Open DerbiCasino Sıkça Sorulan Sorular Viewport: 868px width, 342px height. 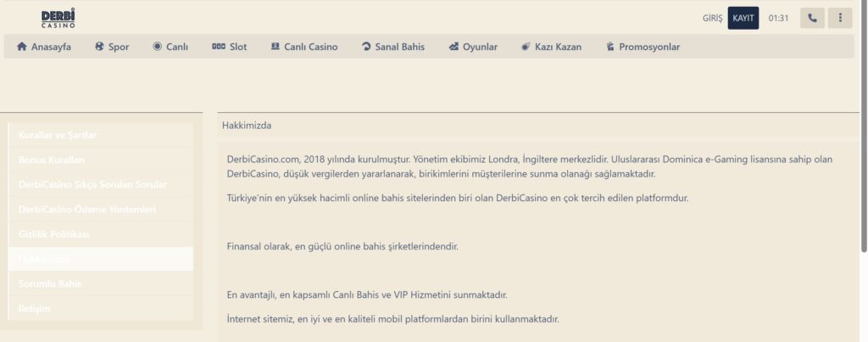click(101, 185)
